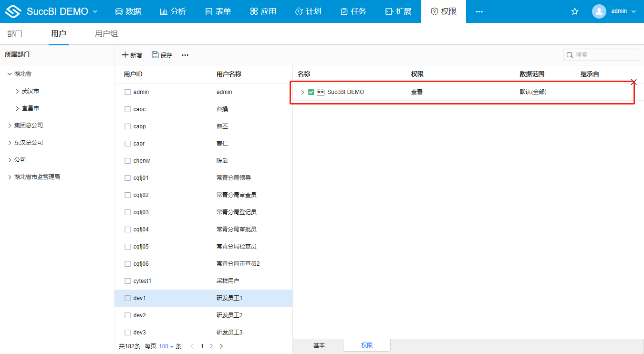This screenshot has height=354, width=644.
Task: Check the checkbox next to user admin
Action: click(x=127, y=92)
